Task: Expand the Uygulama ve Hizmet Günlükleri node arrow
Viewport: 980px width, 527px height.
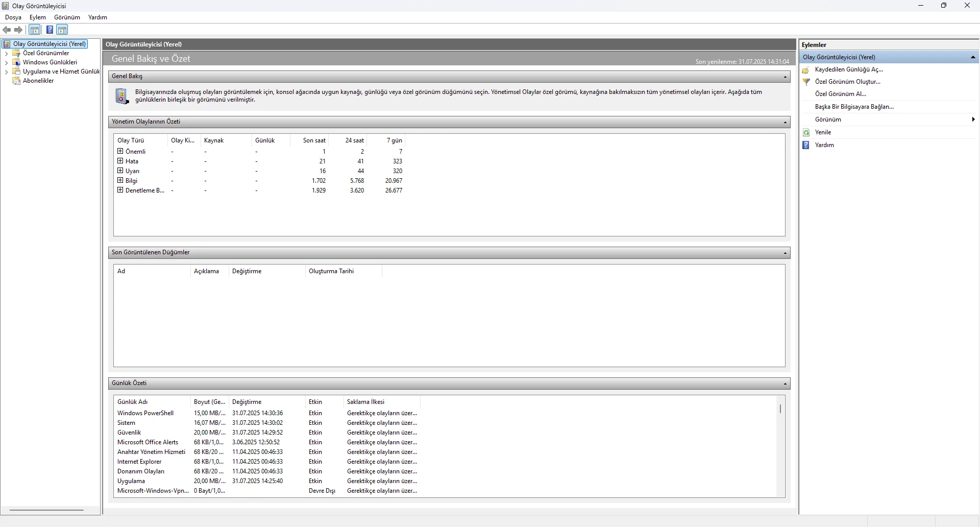Action: pyautogui.click(x=6, y=71)
